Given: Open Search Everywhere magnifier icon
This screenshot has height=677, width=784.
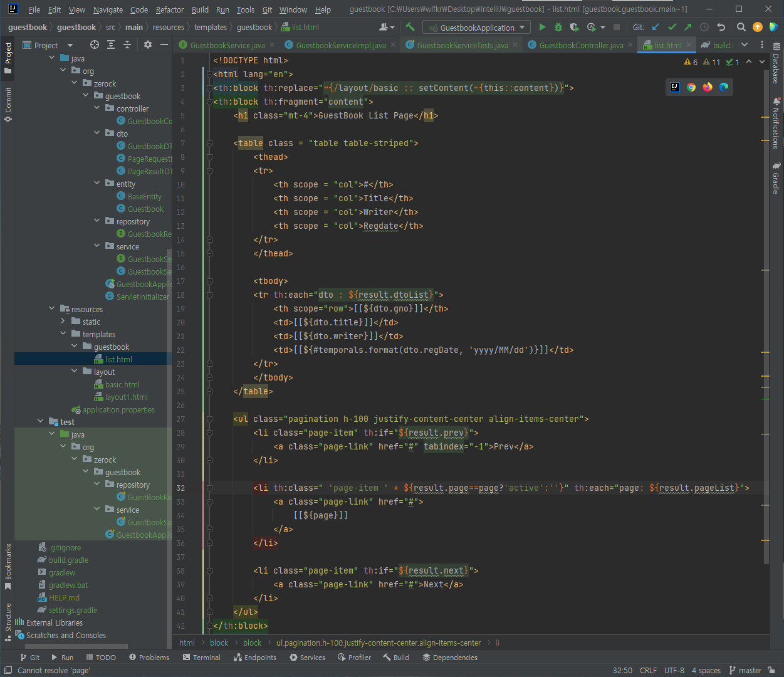Looking at the screenshot, I should tap(741, 27).
